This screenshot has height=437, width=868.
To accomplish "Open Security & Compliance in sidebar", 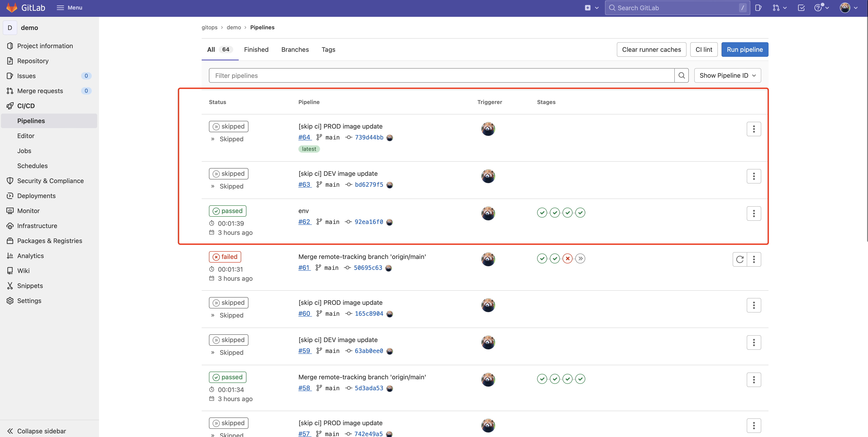I will coord(50,181).
